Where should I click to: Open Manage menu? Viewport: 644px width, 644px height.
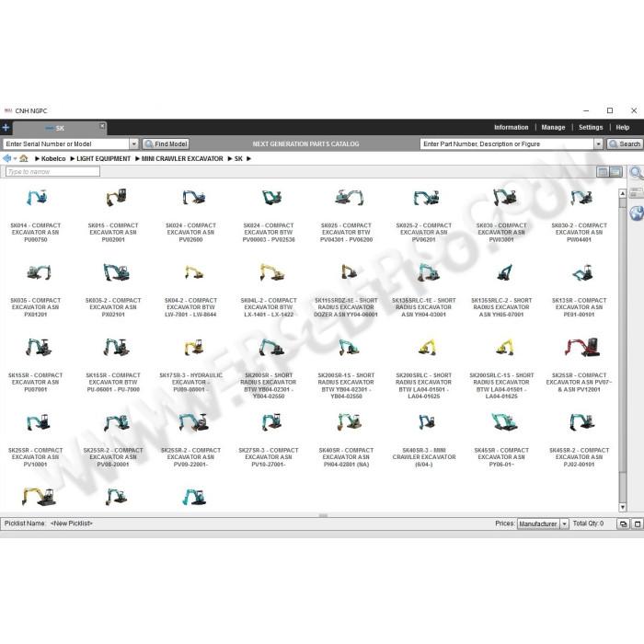pos(553,127)
